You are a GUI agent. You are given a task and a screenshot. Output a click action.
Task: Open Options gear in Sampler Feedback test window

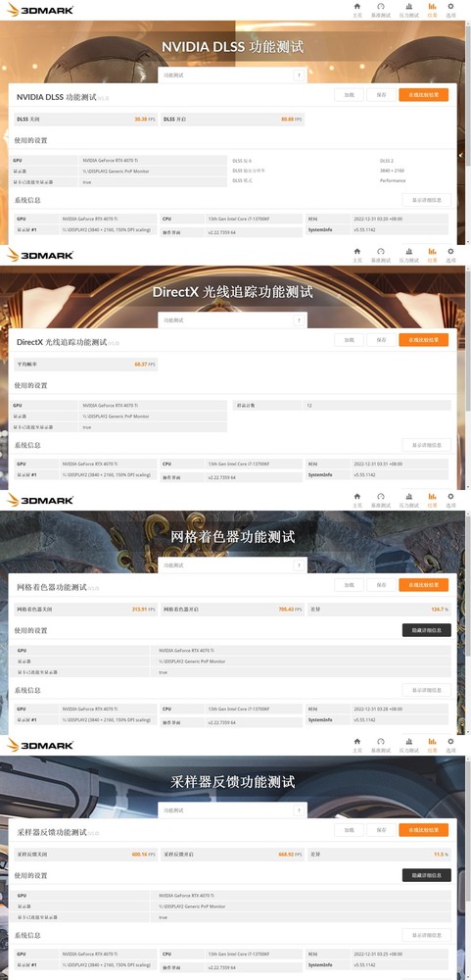[450, 744]
